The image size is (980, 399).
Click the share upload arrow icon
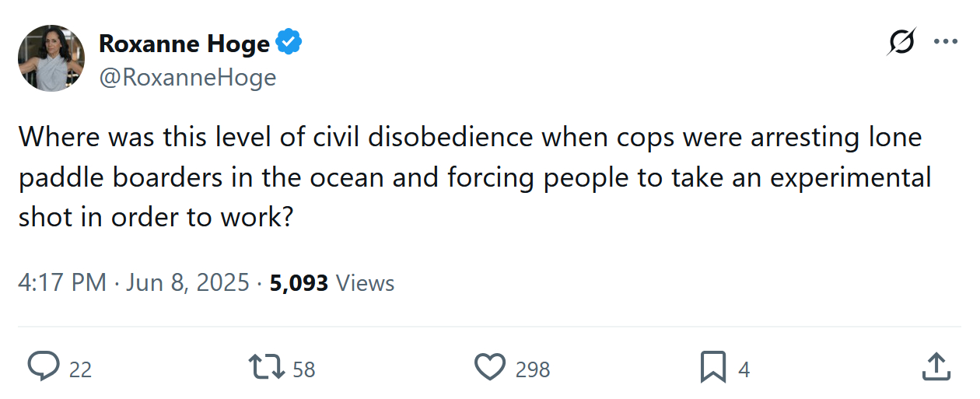(936, 367)
